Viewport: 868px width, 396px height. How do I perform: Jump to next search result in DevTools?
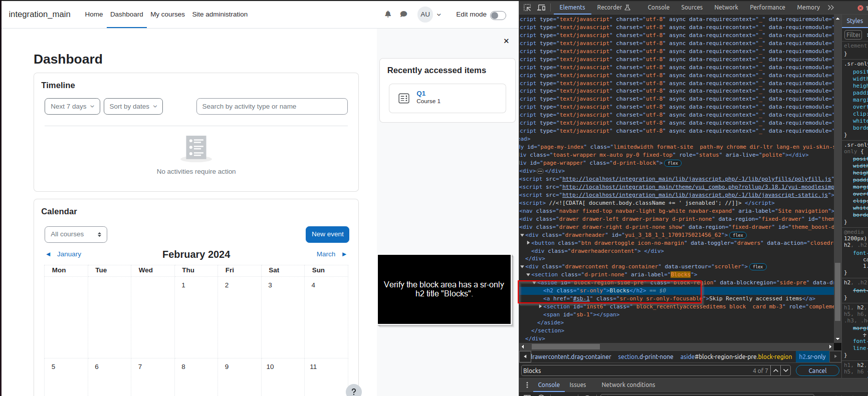click(x=786, y=370)
